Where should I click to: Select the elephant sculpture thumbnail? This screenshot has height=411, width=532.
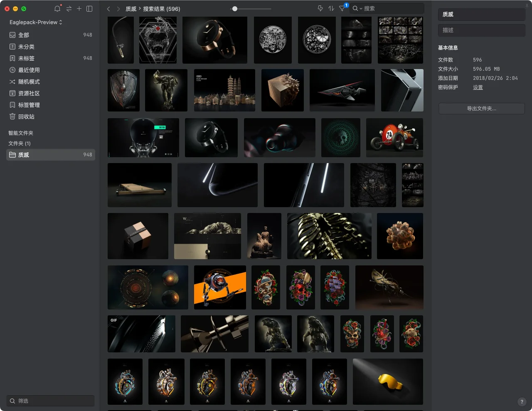[x=166, y=90]
